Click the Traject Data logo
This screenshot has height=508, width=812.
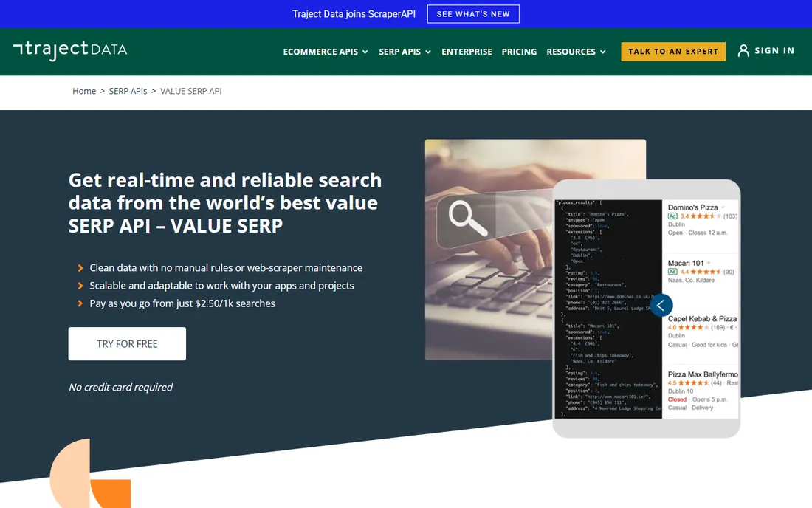(x=70, y=50)
